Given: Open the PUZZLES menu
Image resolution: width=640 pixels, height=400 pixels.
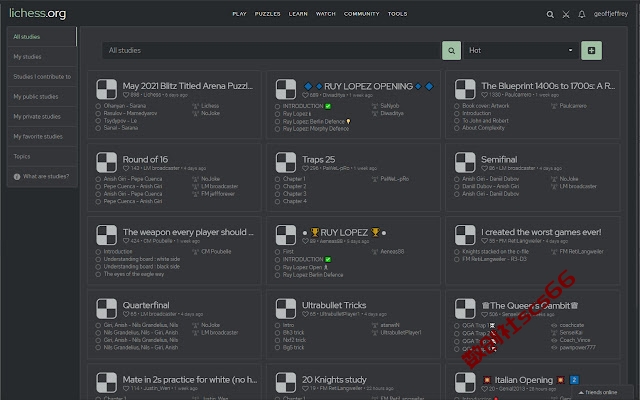Looking at the screenshot, I should click(x=267, y=14).
